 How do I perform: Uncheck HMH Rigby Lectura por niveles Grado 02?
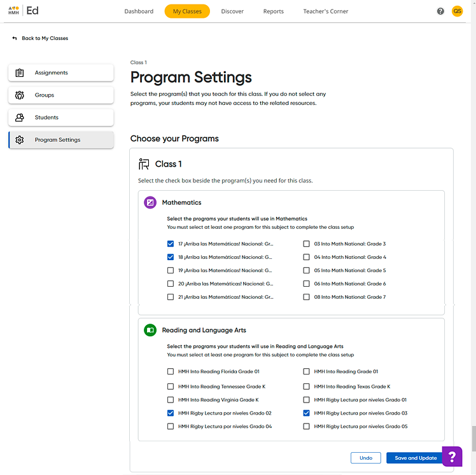171,413
